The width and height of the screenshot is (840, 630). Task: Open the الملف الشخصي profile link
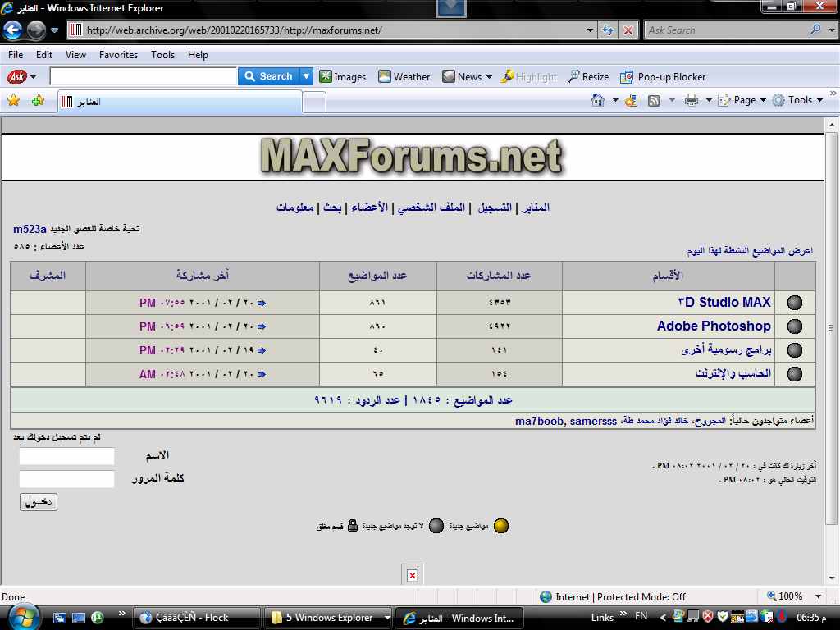coord(431,208)
